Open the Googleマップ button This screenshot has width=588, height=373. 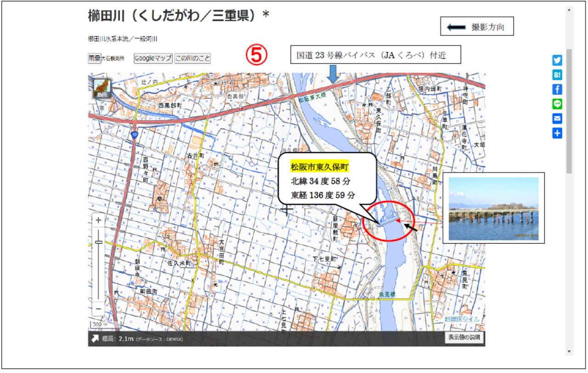tap(153, 58)
